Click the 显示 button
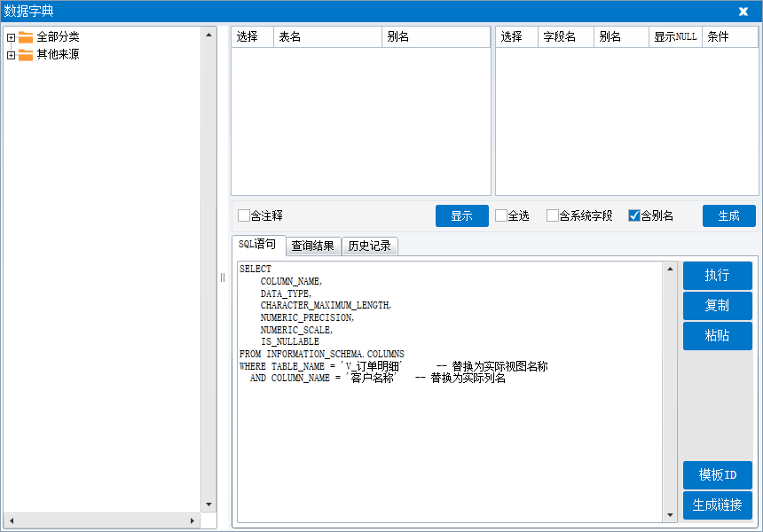 coord(461,216)
